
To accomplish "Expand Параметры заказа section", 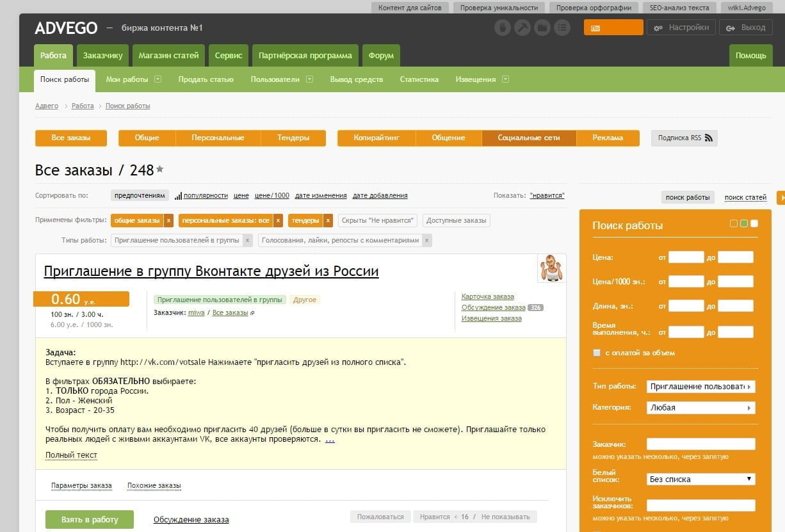I will [x=81, y=486].
